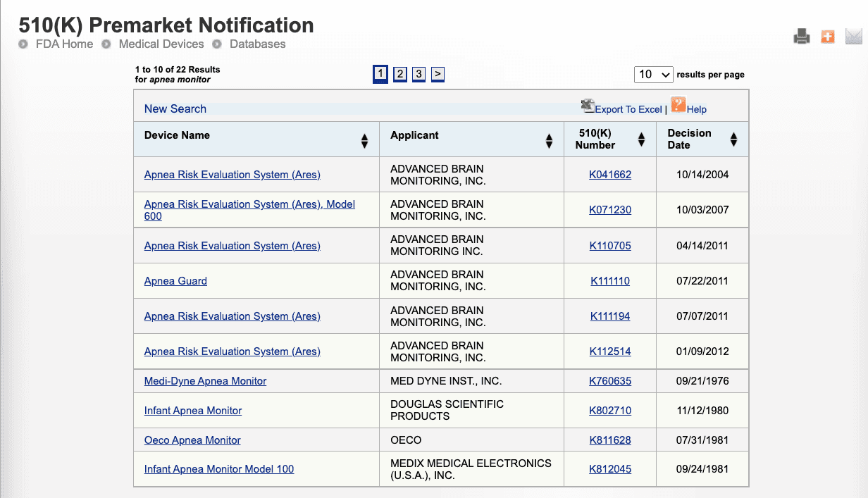Go to results page 2
The width and height of the screenshot is (868, 498).
[400, 74]
